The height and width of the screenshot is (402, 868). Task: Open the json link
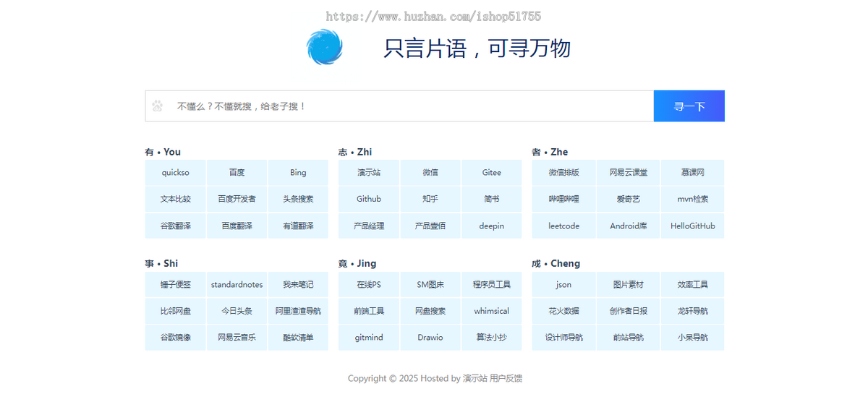[x=564, y=285]
